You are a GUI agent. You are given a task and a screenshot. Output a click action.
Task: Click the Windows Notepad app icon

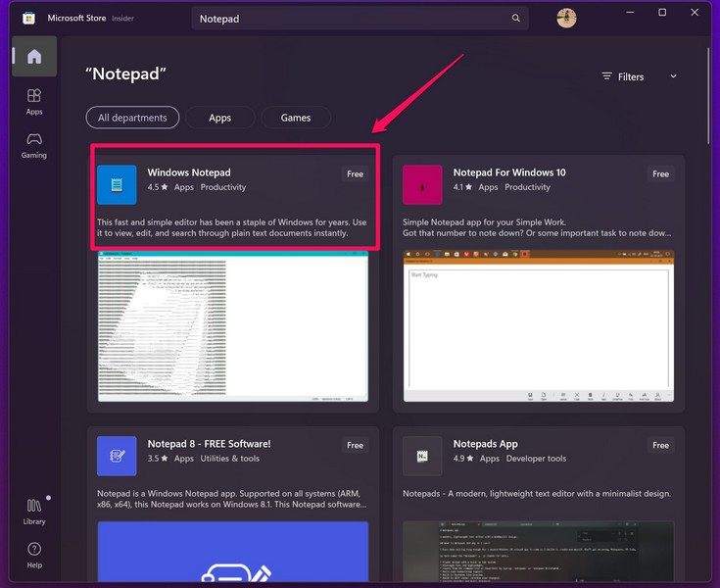coord(117,184)
